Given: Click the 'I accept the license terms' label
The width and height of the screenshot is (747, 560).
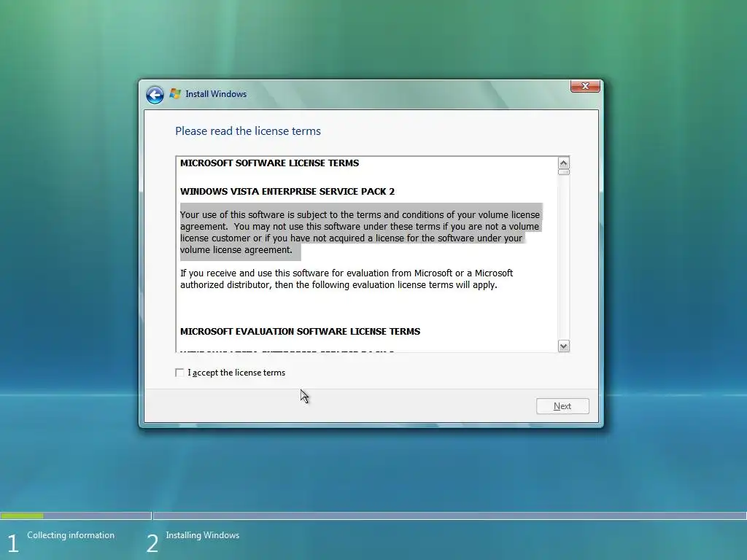Looking at the screenshot, I should pyautogui.click(x=236, y=373).
